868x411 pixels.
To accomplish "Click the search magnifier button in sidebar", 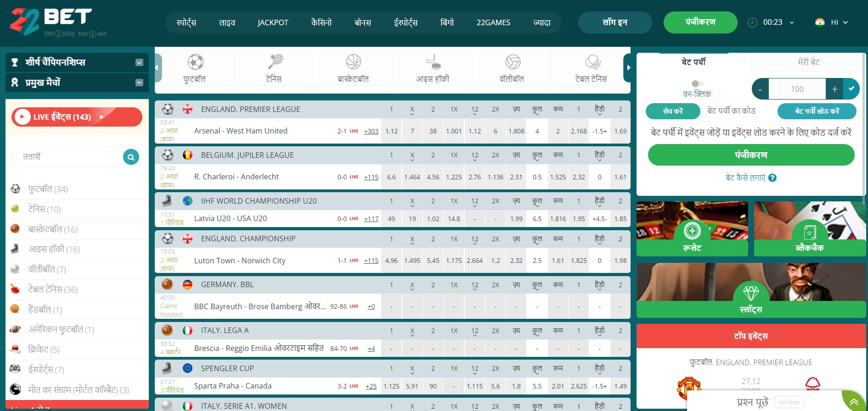I will click(131, 157).
